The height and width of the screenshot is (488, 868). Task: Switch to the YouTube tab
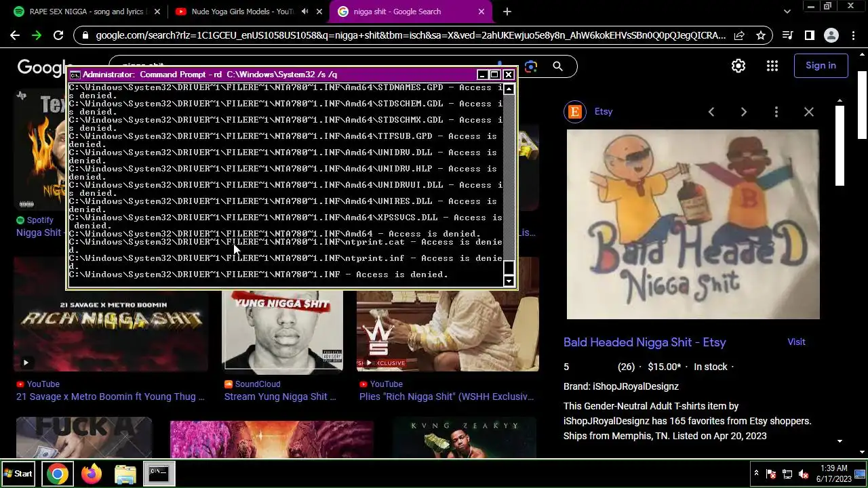[x=247, y=12]
